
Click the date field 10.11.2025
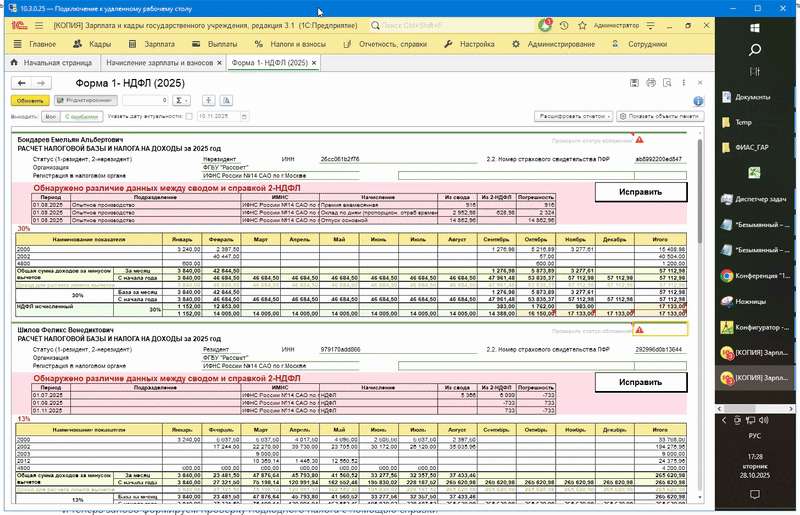point(218,116)
